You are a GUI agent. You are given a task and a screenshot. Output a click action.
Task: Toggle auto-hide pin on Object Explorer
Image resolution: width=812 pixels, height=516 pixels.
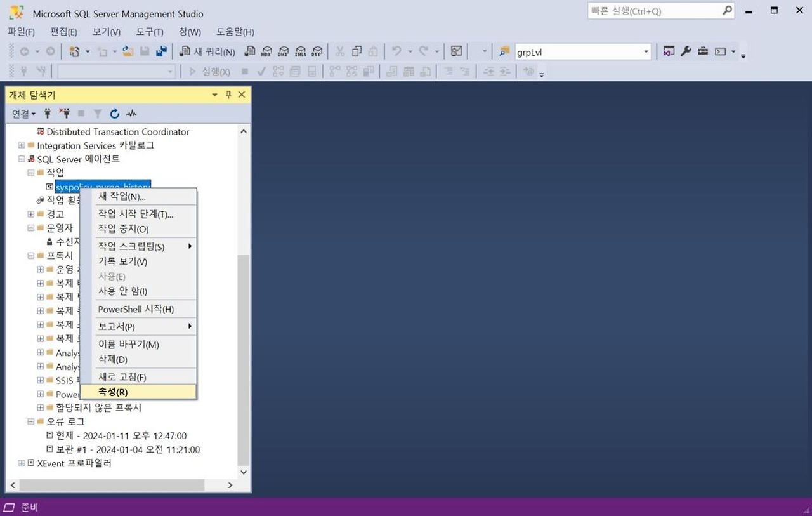coord(228,95)
